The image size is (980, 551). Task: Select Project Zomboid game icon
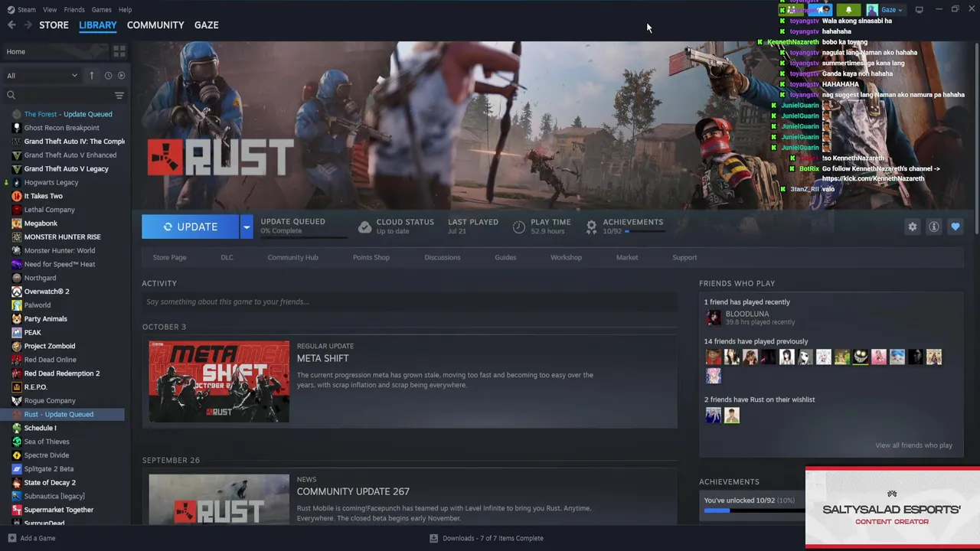[17, 346]
